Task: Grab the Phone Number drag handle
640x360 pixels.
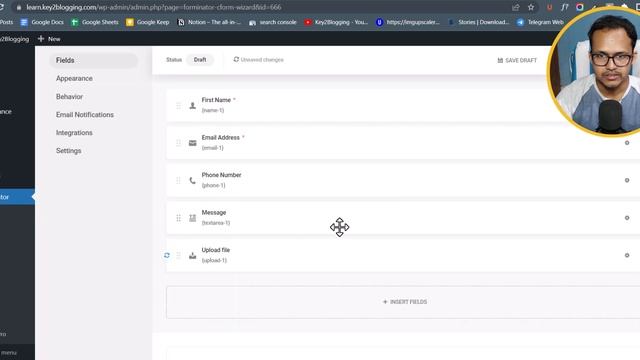Action: (178, 181)
